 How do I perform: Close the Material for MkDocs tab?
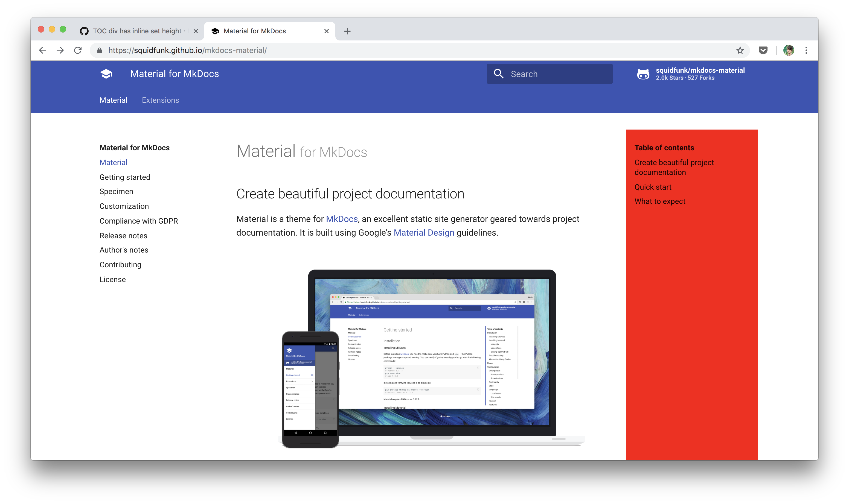click(x=326, y=31)
